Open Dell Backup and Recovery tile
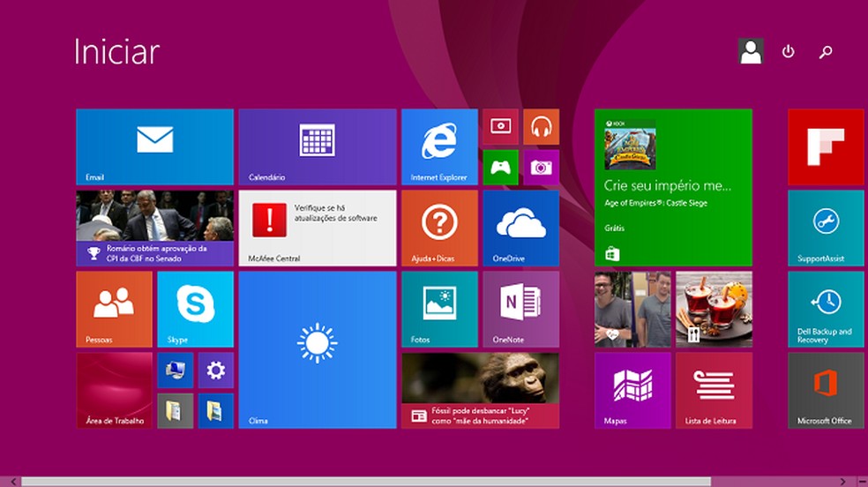 826,310
